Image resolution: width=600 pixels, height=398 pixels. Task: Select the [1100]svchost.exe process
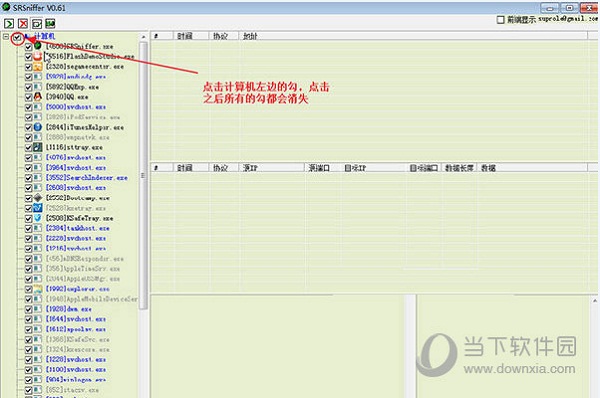tap(76, 369)
